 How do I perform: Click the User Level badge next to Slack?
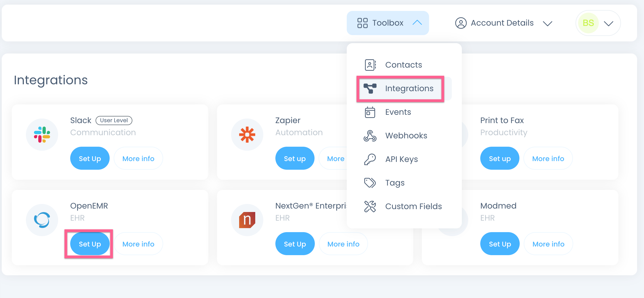tap(114, 120)
